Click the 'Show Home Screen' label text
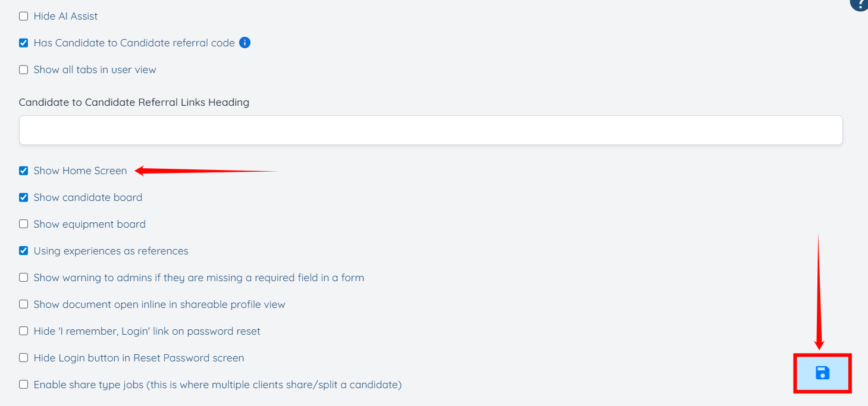Viewport: 868px width, 406px height. coord(80,171)
